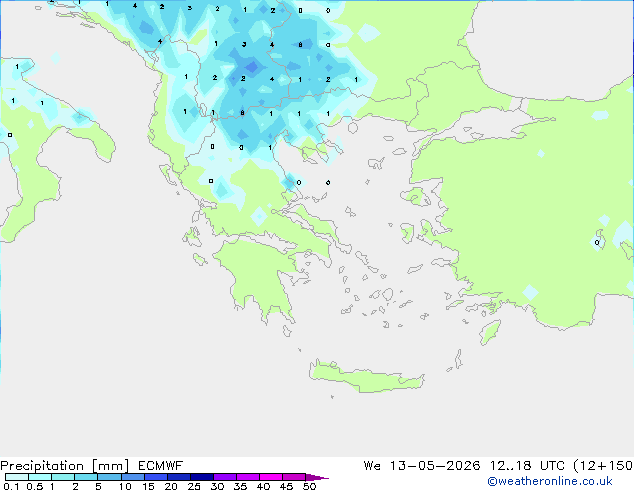Open the weatheronline.co.uk link
This screenshot has width=634, height=490.
coord(550,481)
